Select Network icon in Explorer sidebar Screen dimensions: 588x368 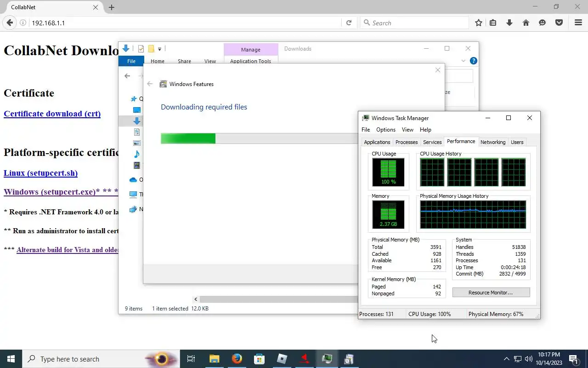(x=133, y=209)
